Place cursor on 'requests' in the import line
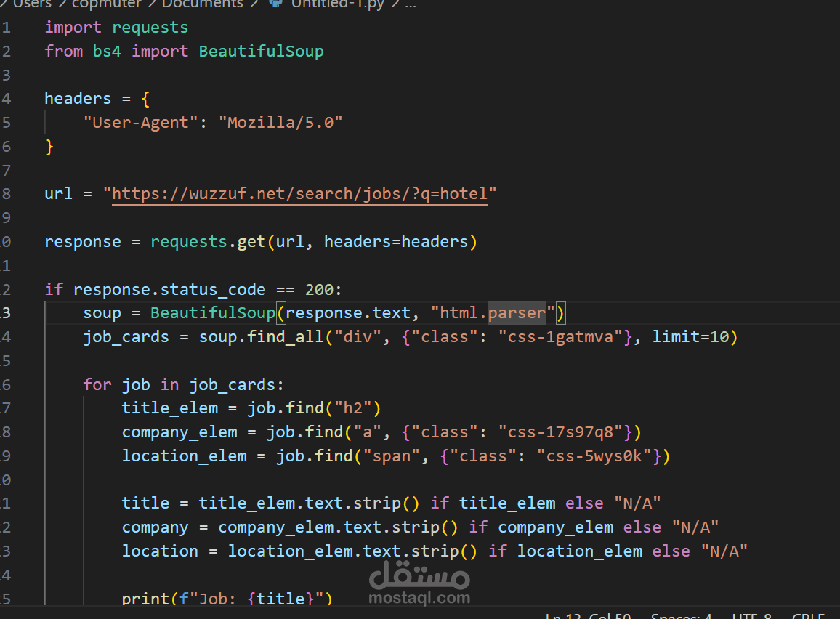840x619 pixels. [x=150, y=28]
